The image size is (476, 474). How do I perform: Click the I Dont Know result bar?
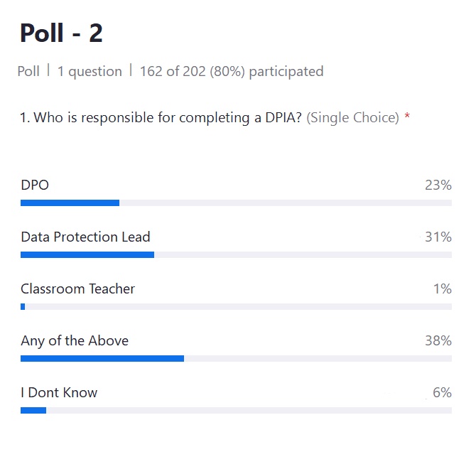click(x=236, y=410)
